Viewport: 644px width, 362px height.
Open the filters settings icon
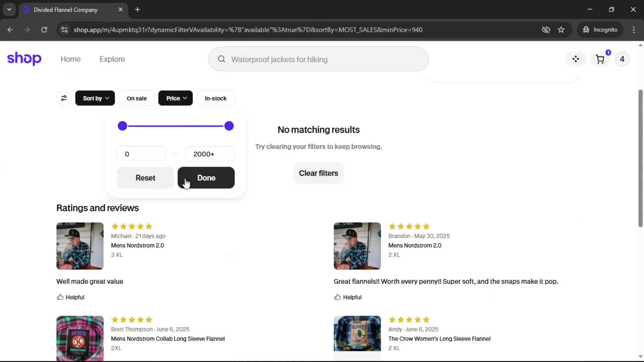tap(64, 98)
